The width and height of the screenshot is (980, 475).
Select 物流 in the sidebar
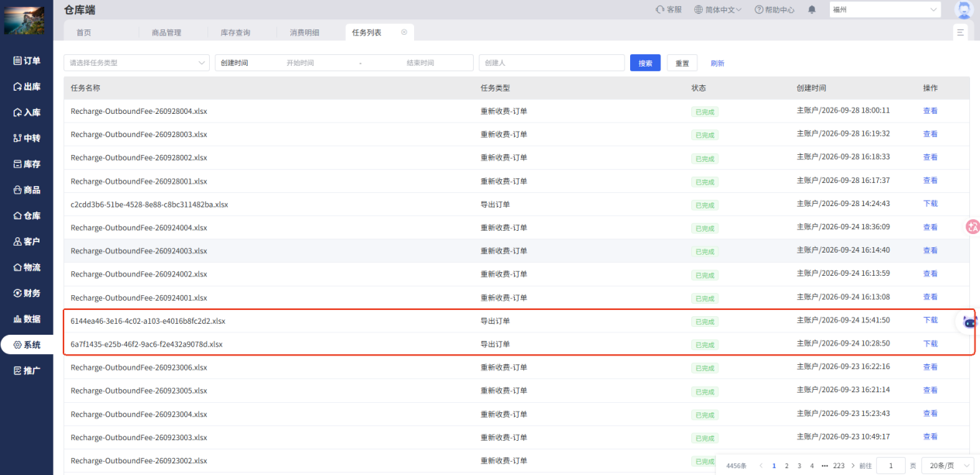[26, 267]
